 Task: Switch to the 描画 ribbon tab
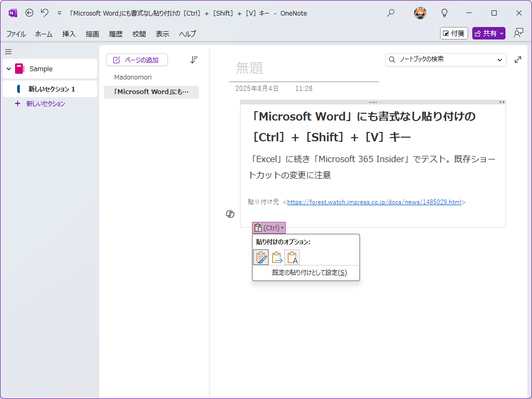point(92,34)
